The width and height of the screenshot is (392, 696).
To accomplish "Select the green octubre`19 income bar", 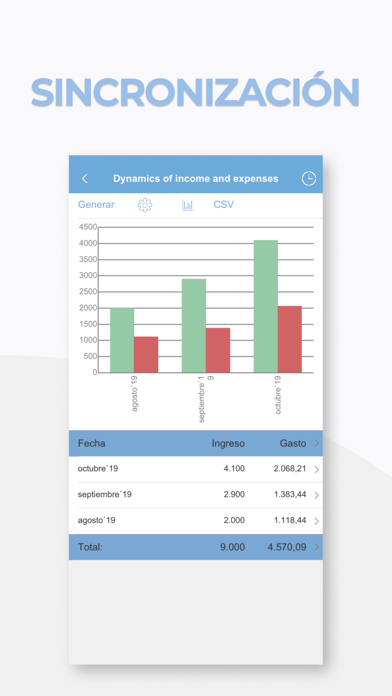I will coord(266,306).
